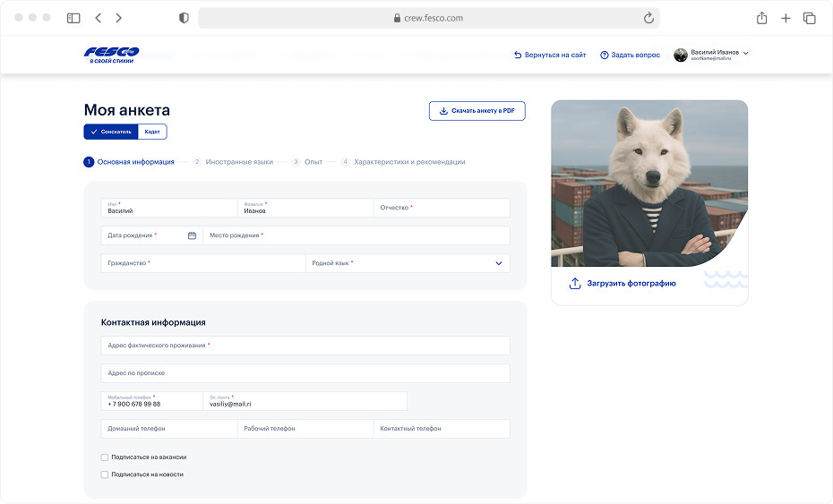
Task: Click the FESCO logo
Action: (x=111, y=55)
